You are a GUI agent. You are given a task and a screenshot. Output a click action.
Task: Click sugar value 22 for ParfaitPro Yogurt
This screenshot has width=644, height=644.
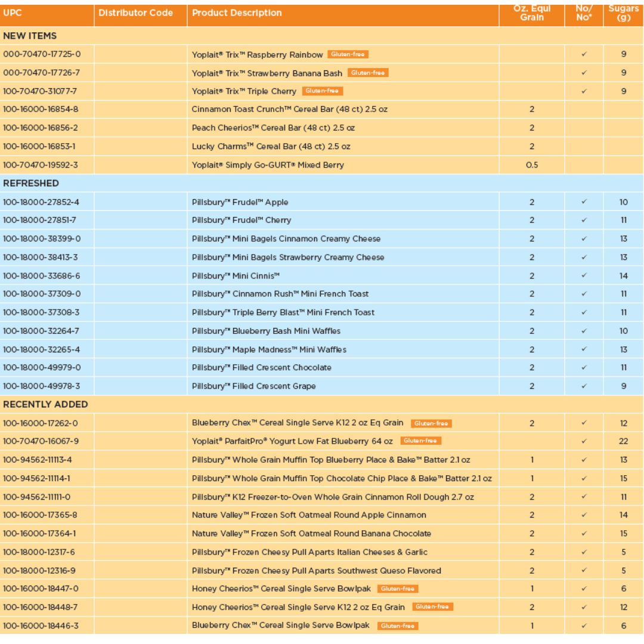(624, 441)
